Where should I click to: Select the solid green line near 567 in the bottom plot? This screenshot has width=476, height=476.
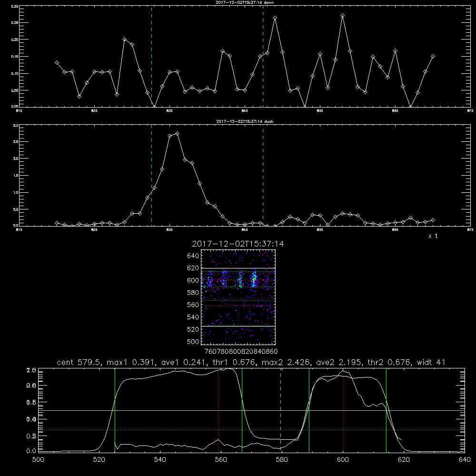click(x=242, y=410)
